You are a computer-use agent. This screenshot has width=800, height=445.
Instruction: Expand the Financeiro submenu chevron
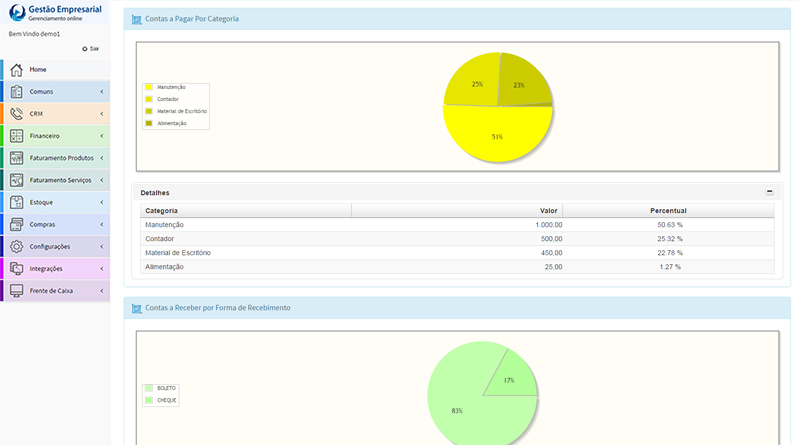click(101, 136)
